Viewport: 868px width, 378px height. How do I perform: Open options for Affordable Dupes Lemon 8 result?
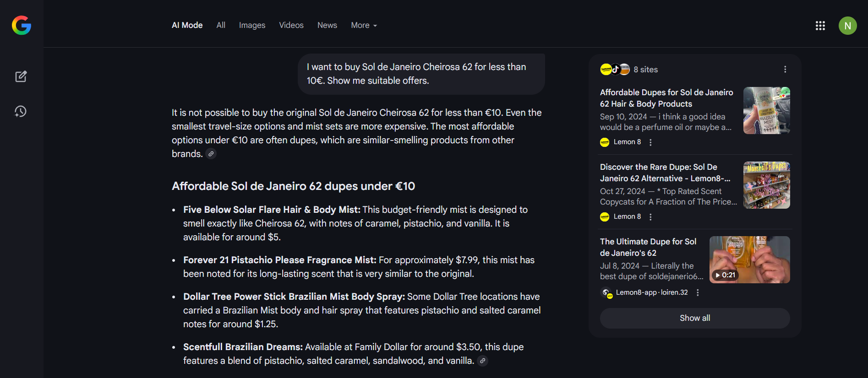pos(650,142)
